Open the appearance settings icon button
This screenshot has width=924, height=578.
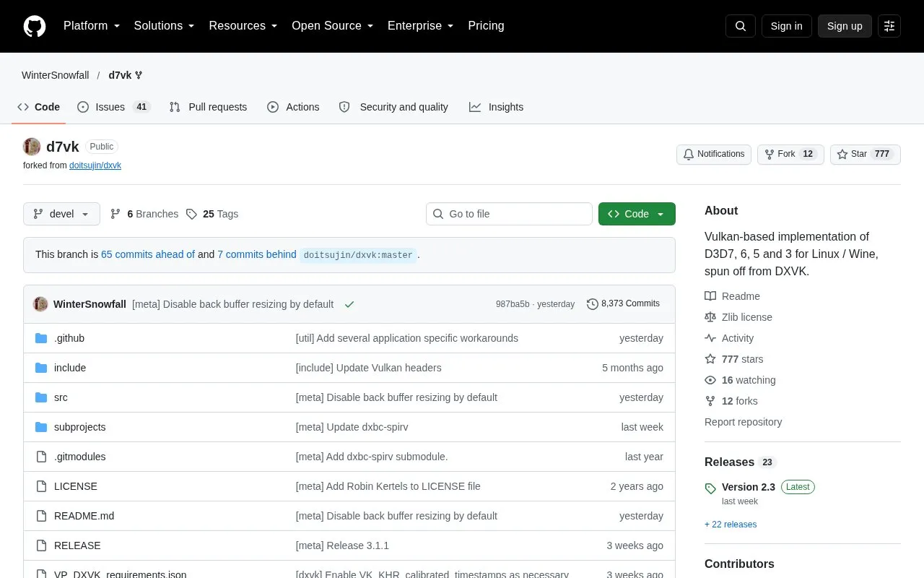click(x=889, y=26)
